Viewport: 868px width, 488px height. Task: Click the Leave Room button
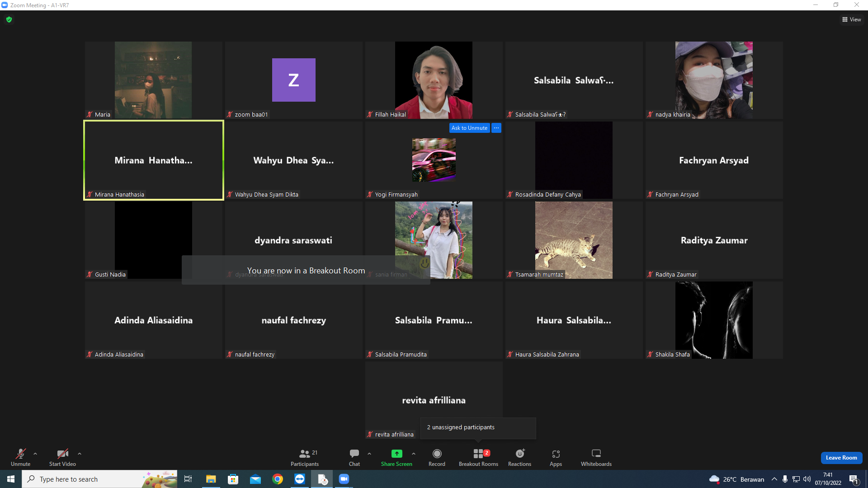[x=841, y=458]
